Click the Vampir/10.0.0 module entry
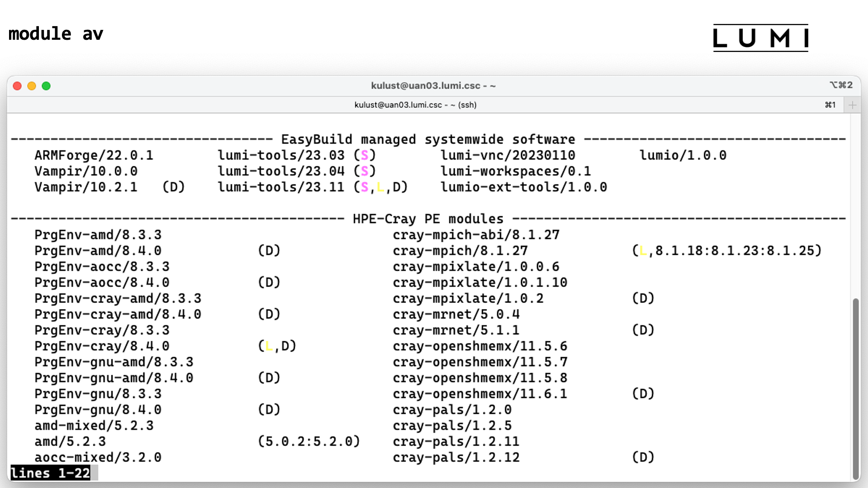868x488 pixels. (86, 171)
